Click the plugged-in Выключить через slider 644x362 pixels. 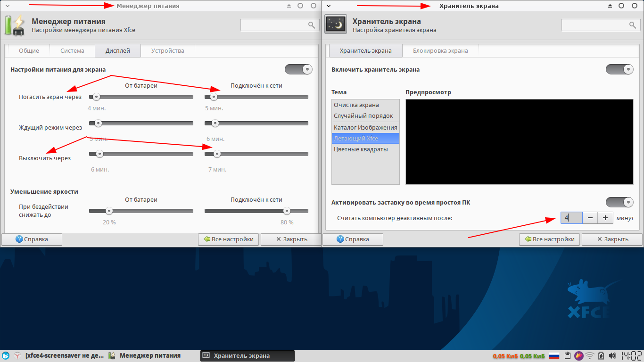point(256,154)
